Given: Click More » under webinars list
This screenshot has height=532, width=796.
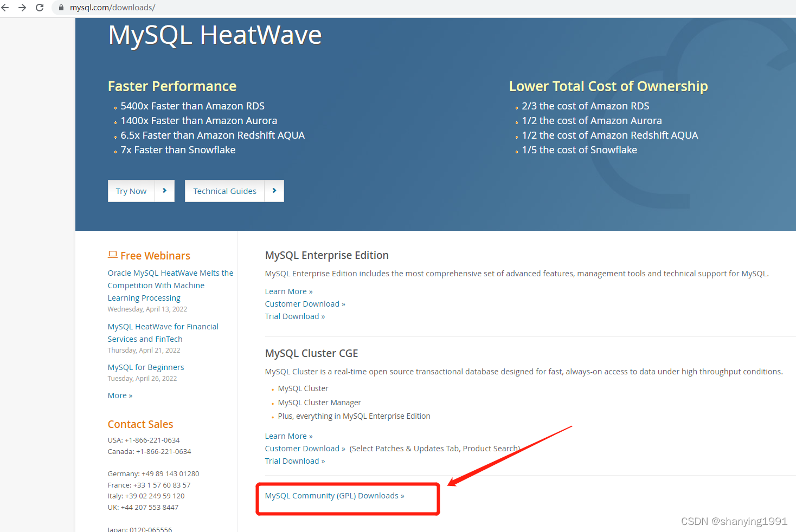Looking at the screenshot, I should point(120,395).
